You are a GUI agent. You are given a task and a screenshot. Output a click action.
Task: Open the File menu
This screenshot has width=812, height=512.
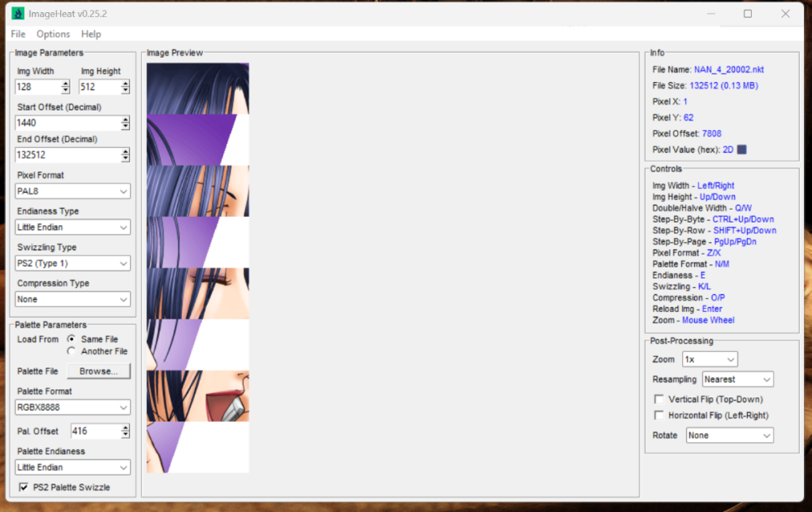(18, 34)
